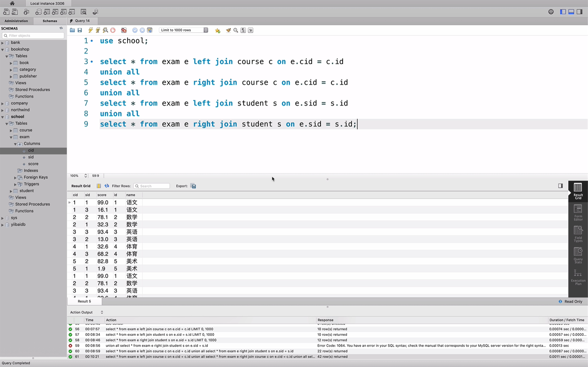Open the schema inspector info icon

(26, 12)
